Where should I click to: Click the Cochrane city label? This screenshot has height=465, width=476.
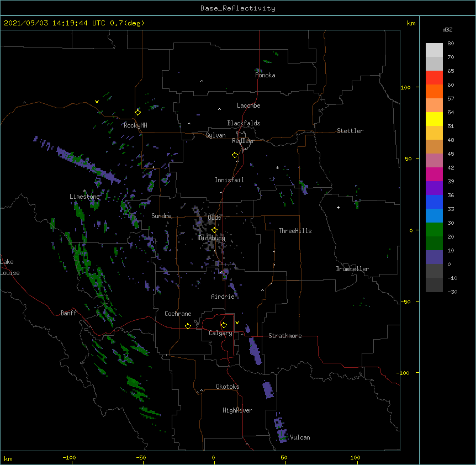[x=178, y=314]
